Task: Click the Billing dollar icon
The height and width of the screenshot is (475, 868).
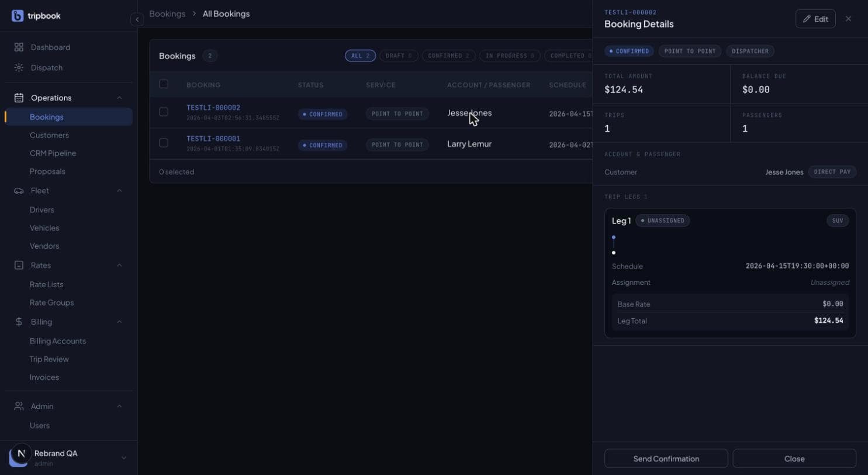Action: pyautogui.click(x=19, y=322)
